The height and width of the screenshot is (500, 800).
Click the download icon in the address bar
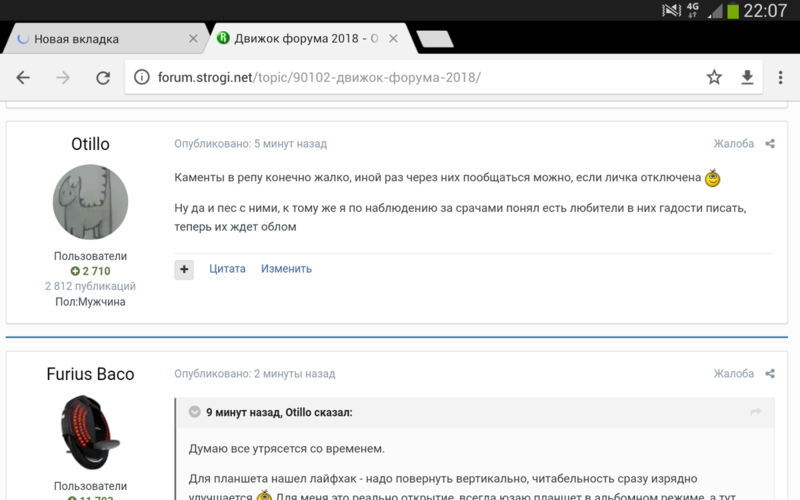click(747, 78)
